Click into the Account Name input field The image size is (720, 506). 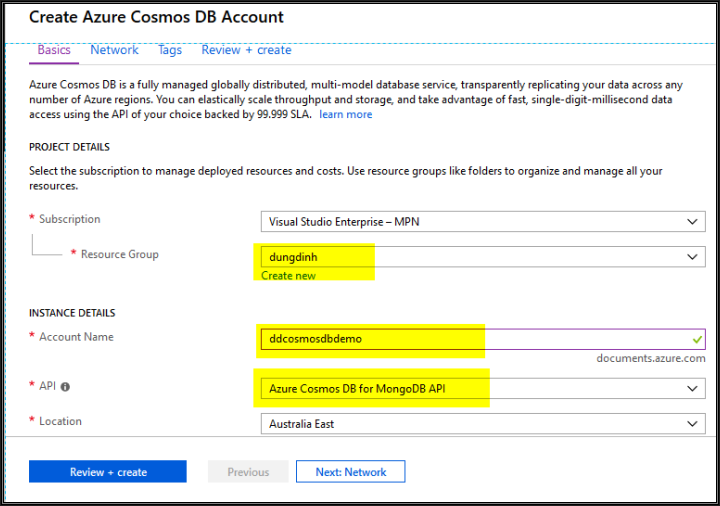click(x=483, y=339)
